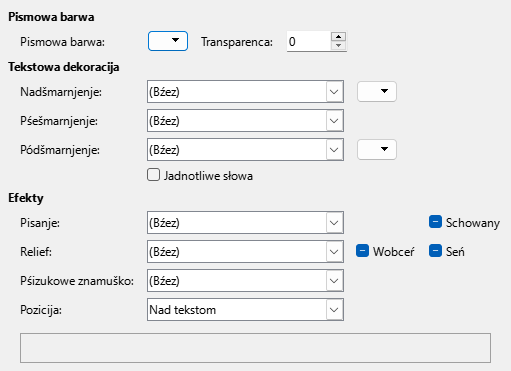The width and height of the screenshot is (511, 371).
Task: Toggle the Seń checkbox
Action: [435, 251]
